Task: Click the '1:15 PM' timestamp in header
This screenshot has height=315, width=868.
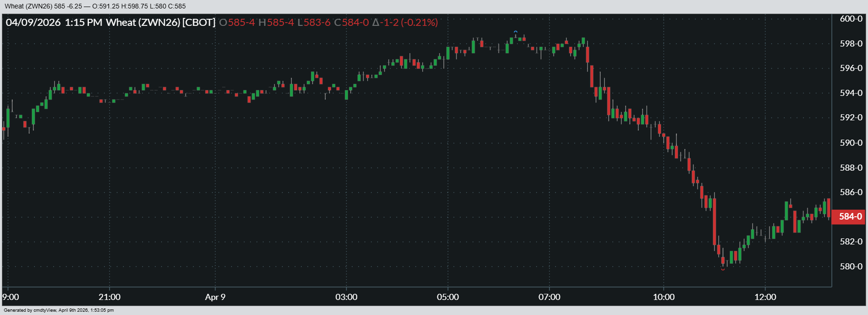Action: (x=83, y=22)
